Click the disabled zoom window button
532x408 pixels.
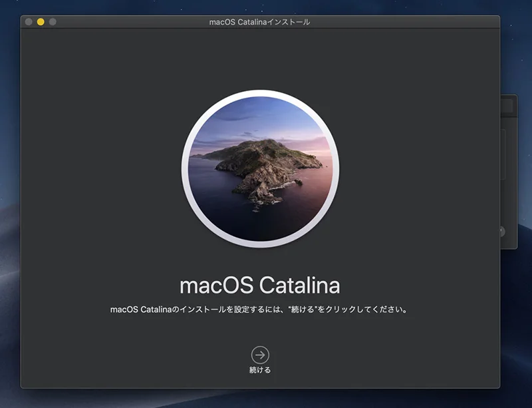click(53, 22)
